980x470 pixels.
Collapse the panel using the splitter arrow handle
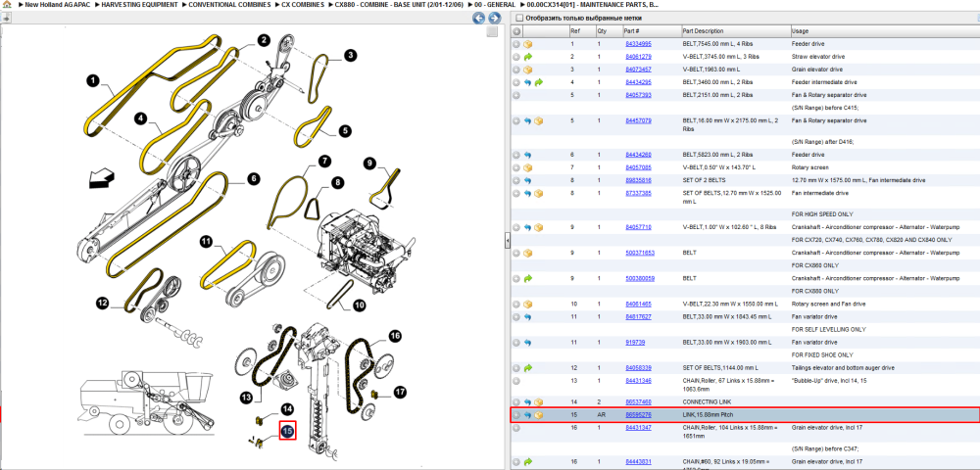point(508,240)
